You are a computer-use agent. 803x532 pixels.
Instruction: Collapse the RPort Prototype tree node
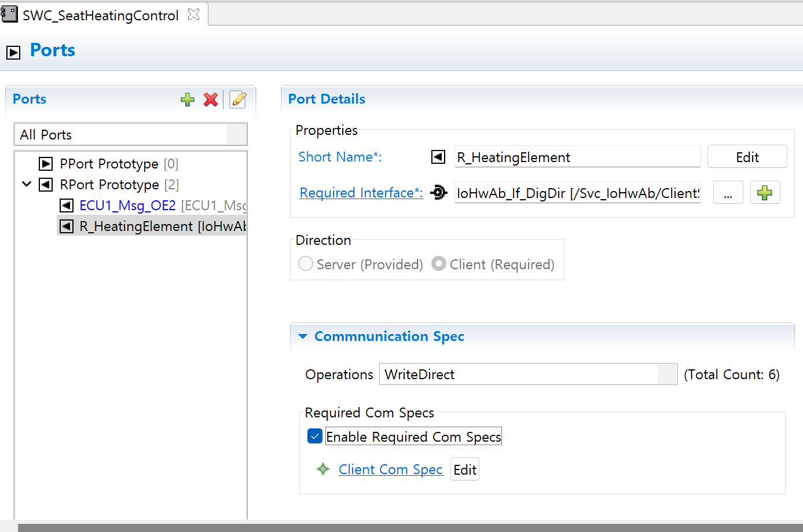(27, 184)
